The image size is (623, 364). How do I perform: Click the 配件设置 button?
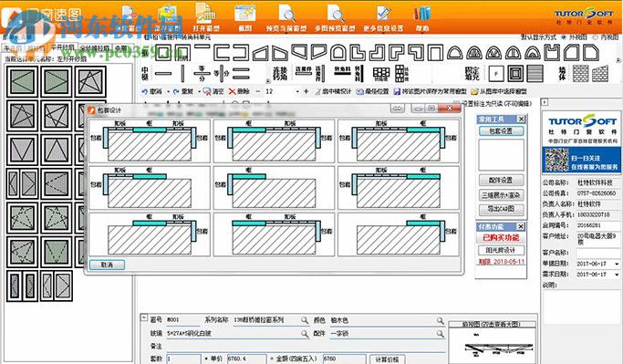click(501, 181)
